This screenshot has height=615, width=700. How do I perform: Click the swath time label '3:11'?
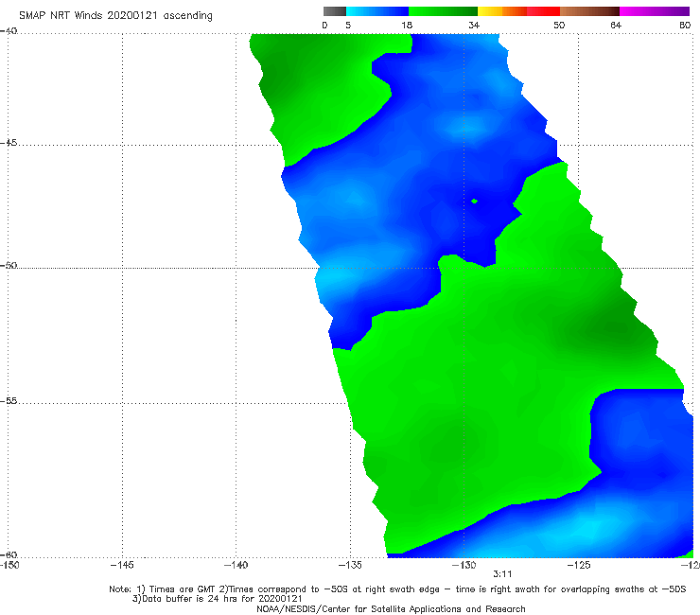pos(502,574)
